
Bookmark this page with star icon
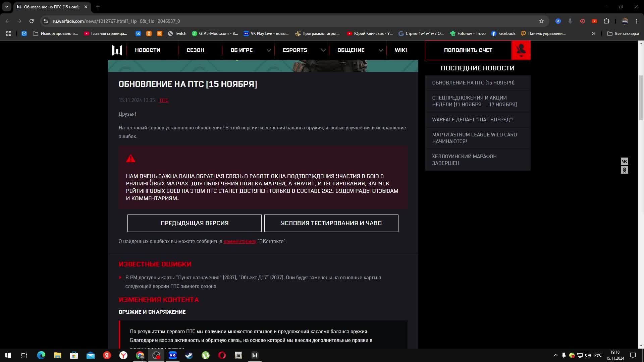point(541,21)
